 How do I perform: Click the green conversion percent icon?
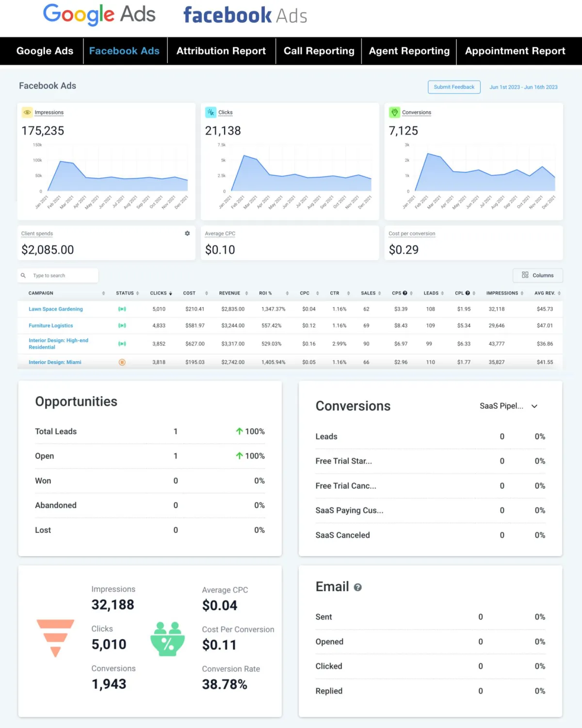tap(167, 639)
